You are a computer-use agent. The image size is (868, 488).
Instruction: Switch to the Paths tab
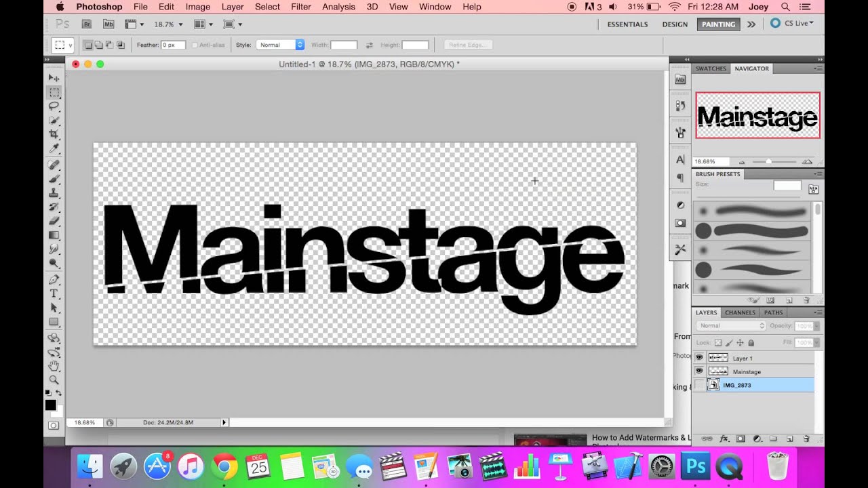tap(773, 312)
